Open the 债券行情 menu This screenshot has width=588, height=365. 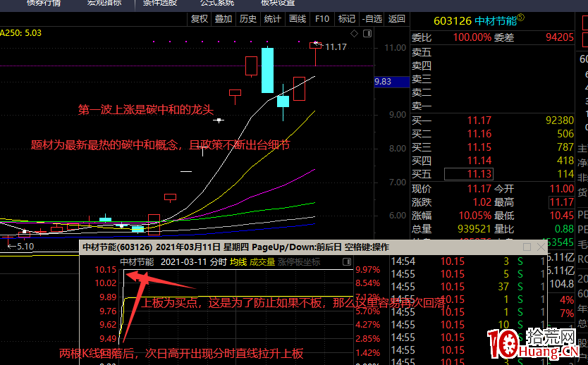tap(44, 3)
